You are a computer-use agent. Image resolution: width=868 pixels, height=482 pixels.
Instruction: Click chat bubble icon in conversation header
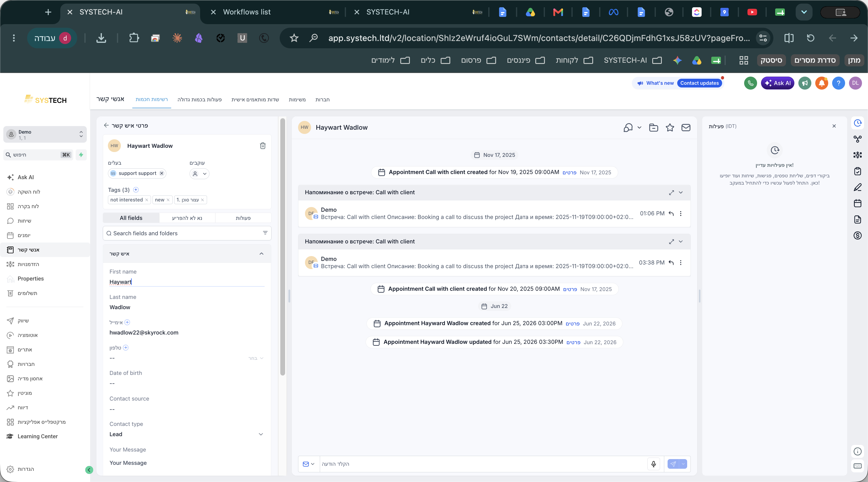(x=628, y=128)
